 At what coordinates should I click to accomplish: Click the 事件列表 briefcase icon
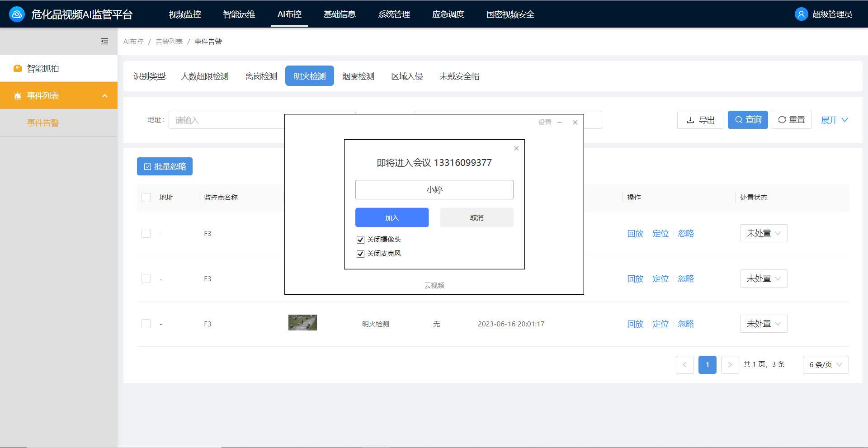coord(17,95)
